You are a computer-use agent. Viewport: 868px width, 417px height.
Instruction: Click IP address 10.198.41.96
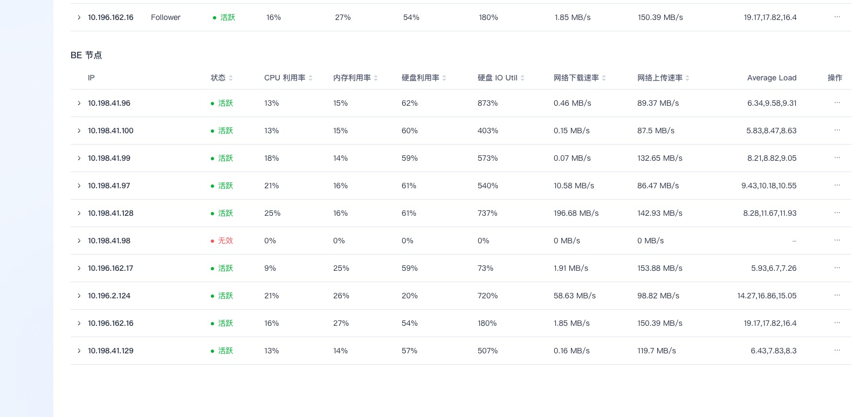[x=109, y=103]
